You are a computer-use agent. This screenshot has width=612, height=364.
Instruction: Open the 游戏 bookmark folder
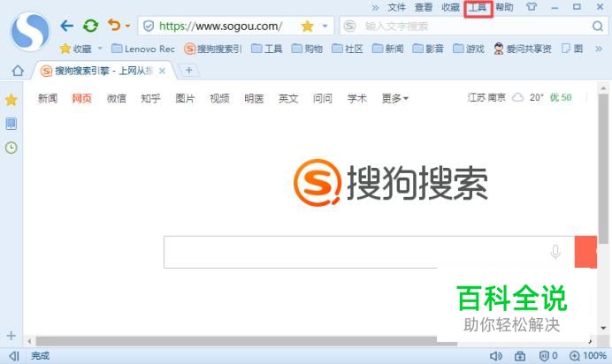pyautogui.click(x=469, y=49)
